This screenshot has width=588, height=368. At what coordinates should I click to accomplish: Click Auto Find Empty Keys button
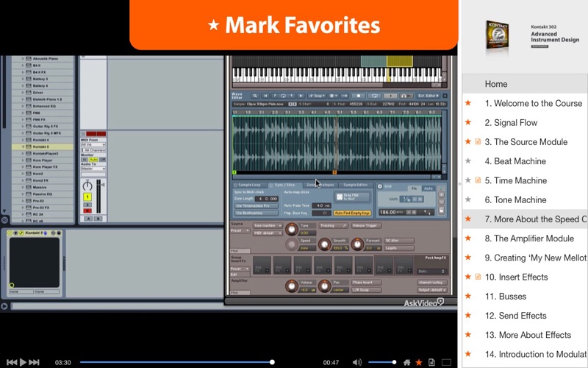coord(352,213)
